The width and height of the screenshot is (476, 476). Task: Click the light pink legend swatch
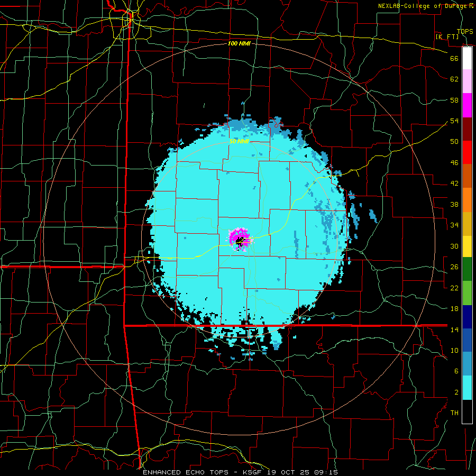click(467, 81)
